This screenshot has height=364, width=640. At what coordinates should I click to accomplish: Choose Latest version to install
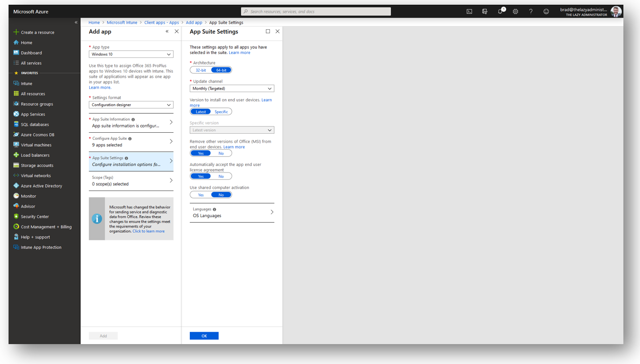(x=201, y=112)
